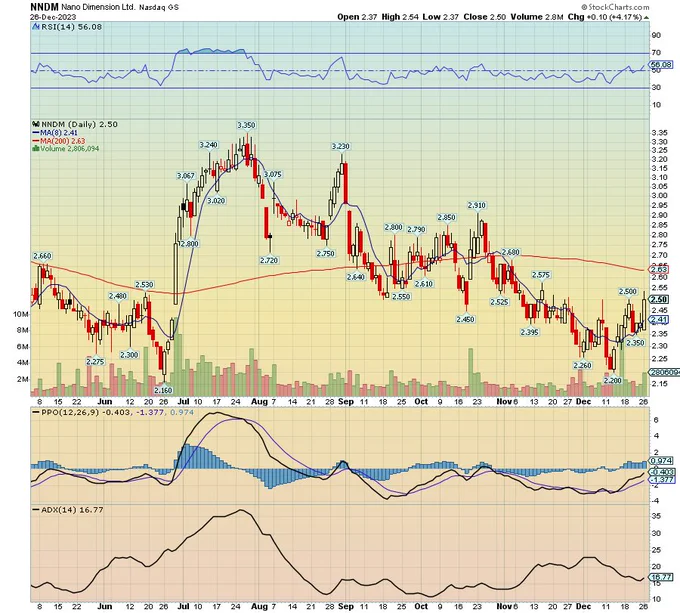
Task: Click the NNDM ticker symbol header
Action: click(45, 7)
